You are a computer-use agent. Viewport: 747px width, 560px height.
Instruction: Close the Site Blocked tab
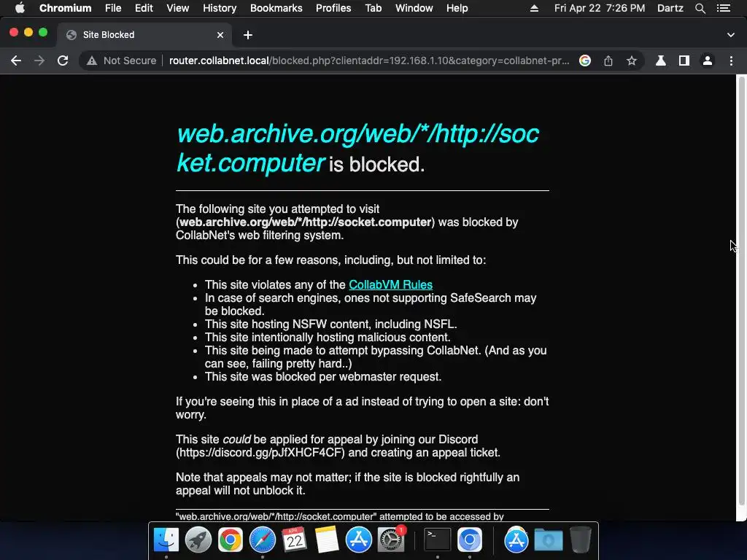[220, 35]
